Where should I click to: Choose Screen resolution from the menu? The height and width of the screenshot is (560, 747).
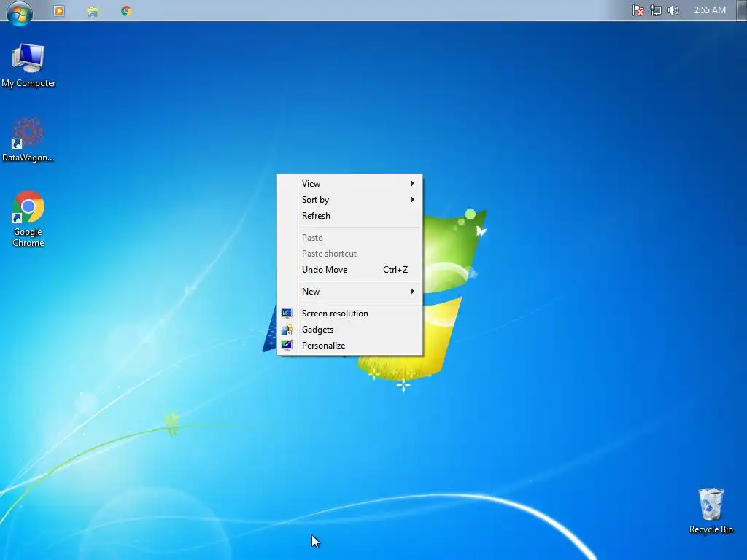pyautogui.click(x=349, y=314)
